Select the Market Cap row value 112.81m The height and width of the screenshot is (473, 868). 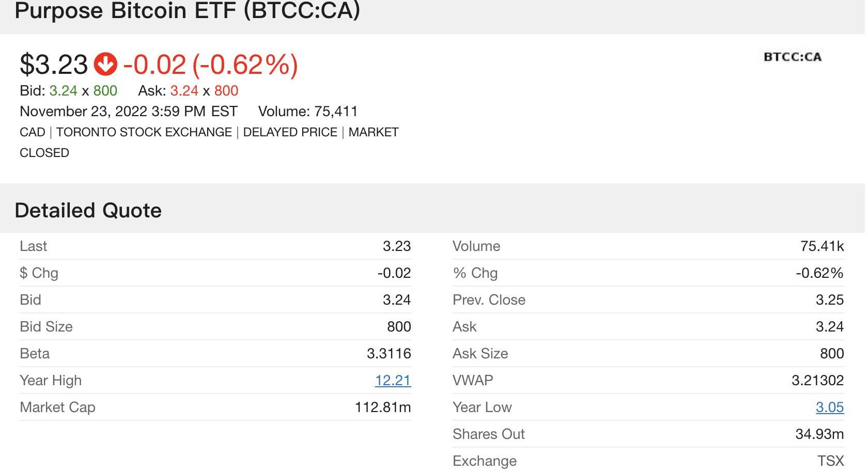pos(383,407)
